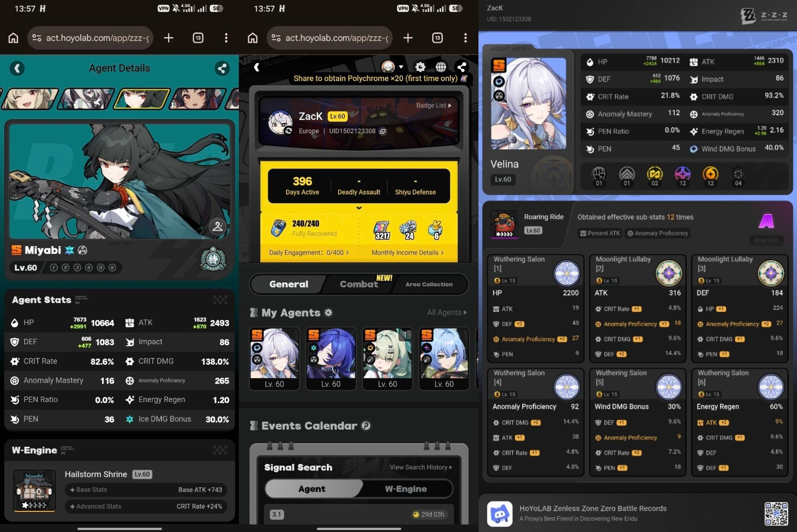Viewport: 797px width, 532px height.
Task: Tap the globe language icon
Action: [441, 66]
